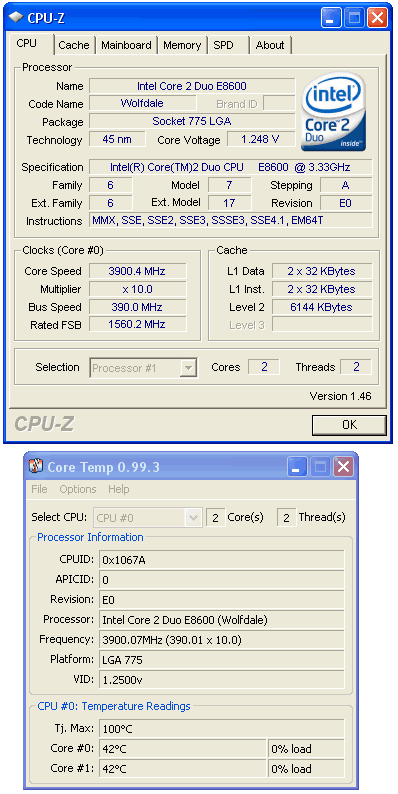
Task: Switch to the Cache tab
Action: pyautogui.click(x=74, y=45)
